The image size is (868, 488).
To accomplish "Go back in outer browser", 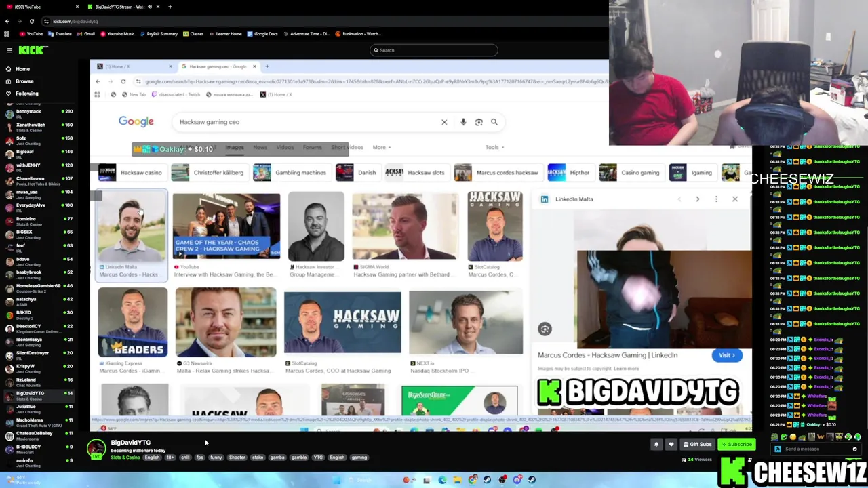I will (7, 21).
